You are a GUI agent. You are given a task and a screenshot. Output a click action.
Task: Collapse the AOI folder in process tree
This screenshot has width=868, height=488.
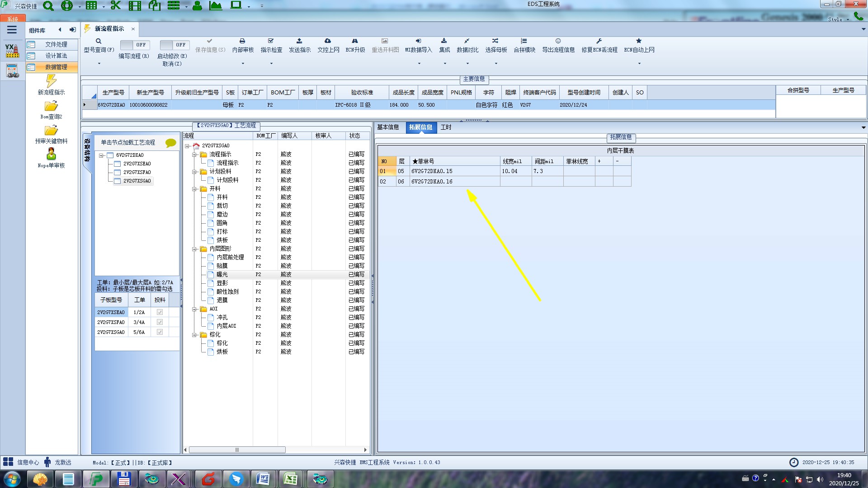point(194,309)
